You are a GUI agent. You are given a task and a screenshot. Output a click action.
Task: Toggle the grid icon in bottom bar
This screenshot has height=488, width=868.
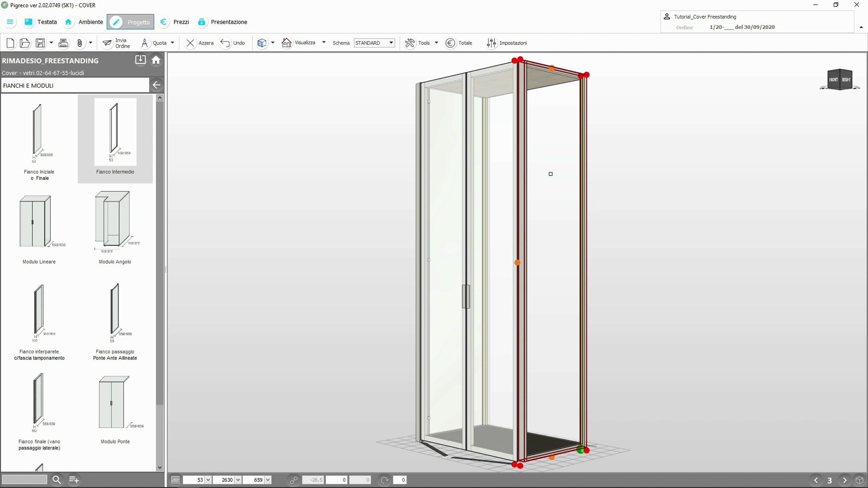coord(175,480)
